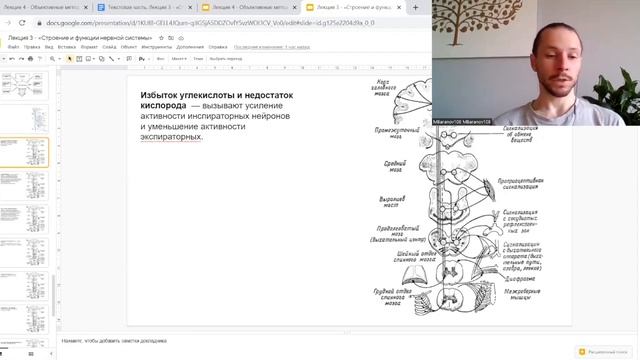Open the Макет layout dropdown
This screenshot has height=360, width=640.
(179, 59)
